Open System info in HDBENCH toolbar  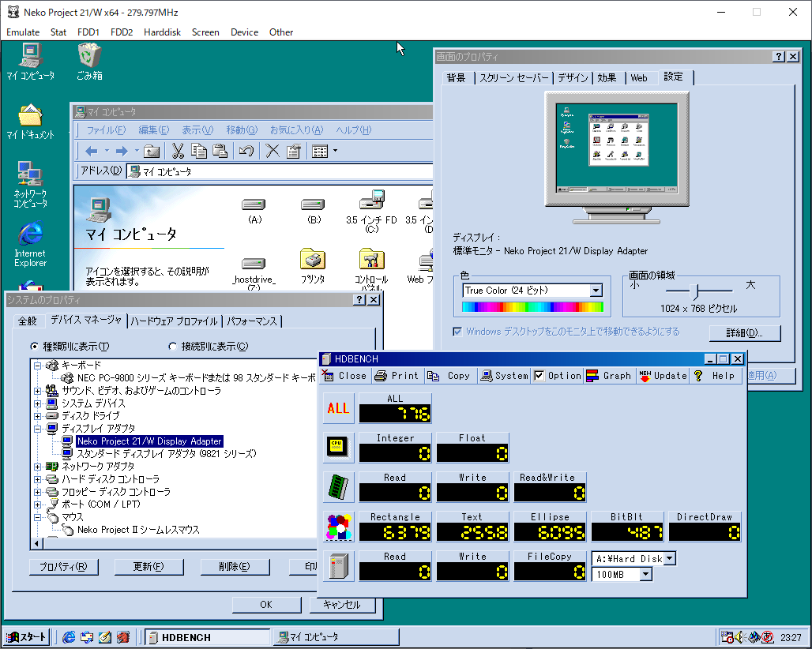pos(504,376)
